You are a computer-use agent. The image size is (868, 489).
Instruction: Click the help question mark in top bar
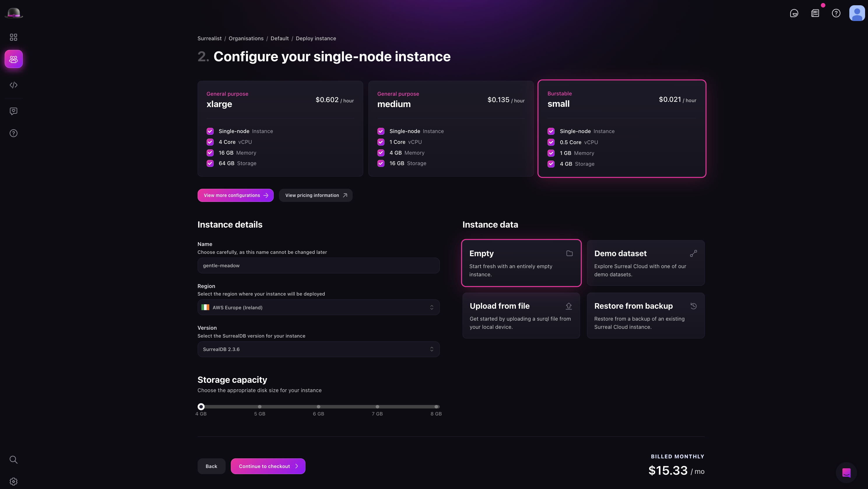[x=836, y=13]
